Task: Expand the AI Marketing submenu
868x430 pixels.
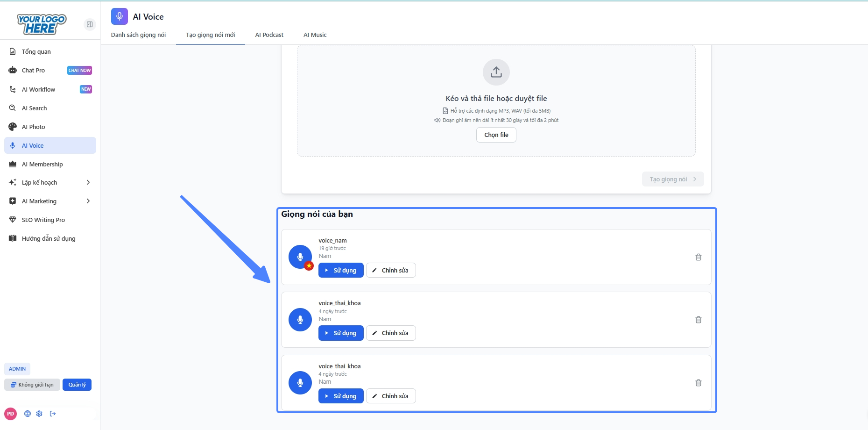Action: tap(88, 201)
